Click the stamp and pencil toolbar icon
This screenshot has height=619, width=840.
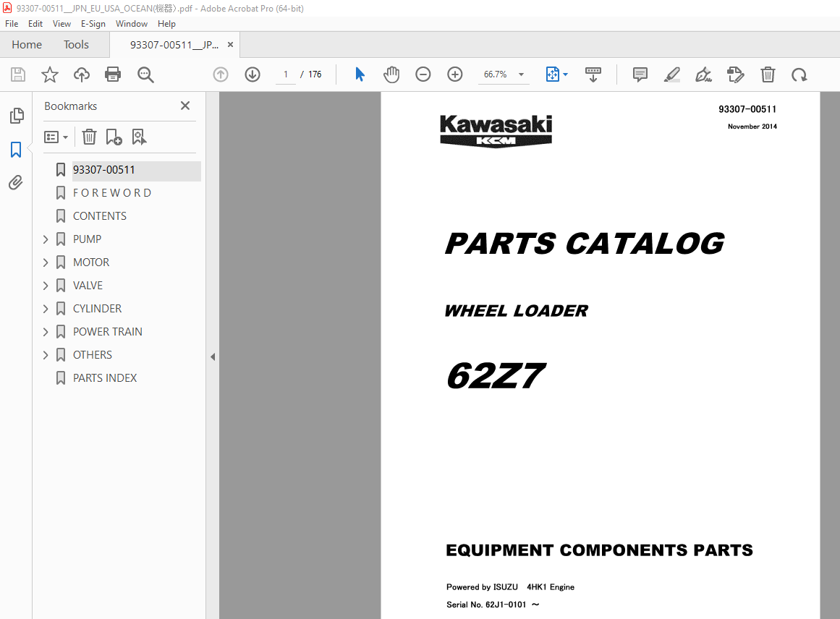(x=736, y=74)
